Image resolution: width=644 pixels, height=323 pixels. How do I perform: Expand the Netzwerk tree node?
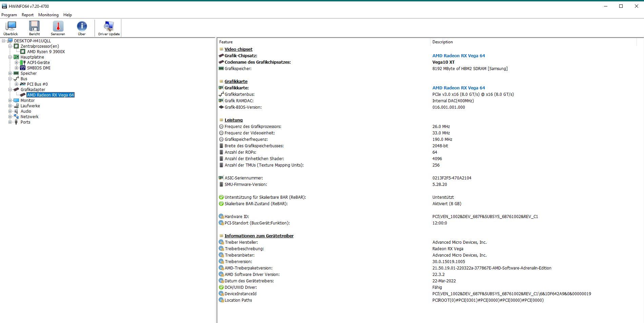click(10, 117)
